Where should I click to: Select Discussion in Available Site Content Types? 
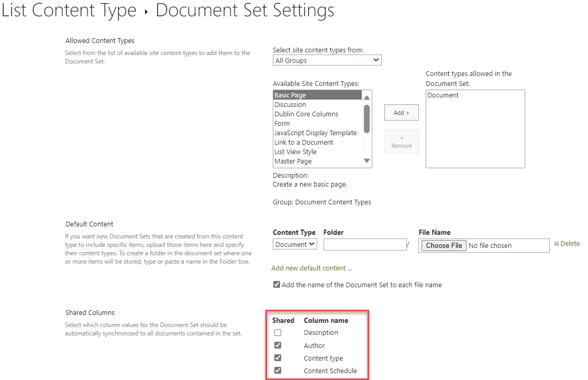pyautogui.click(x=290, y=104)
